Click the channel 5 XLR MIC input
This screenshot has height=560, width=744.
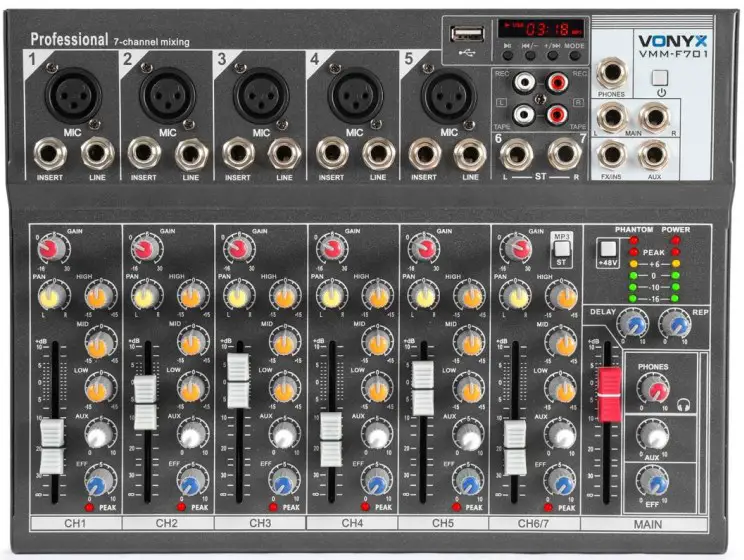click(x=448, y=95)
